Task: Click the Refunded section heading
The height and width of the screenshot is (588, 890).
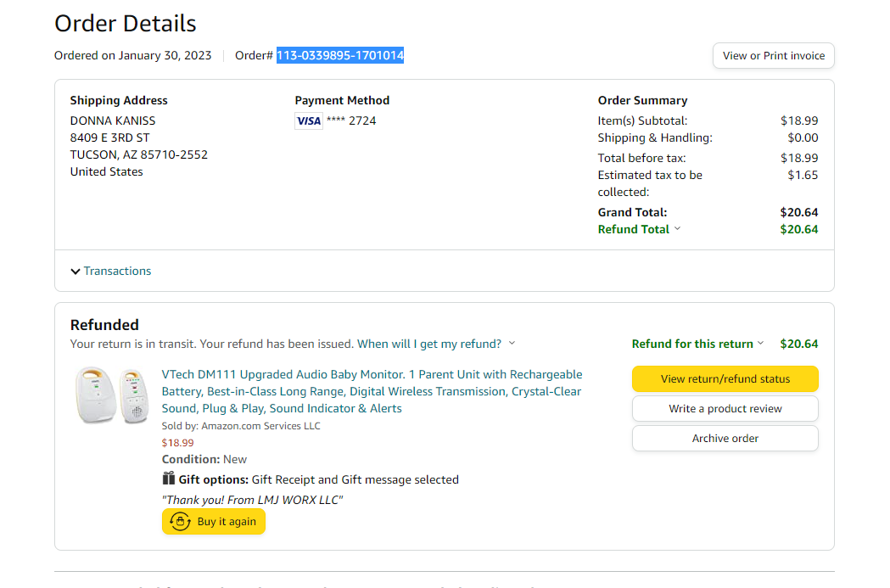Action: click(x=104, y=325)
